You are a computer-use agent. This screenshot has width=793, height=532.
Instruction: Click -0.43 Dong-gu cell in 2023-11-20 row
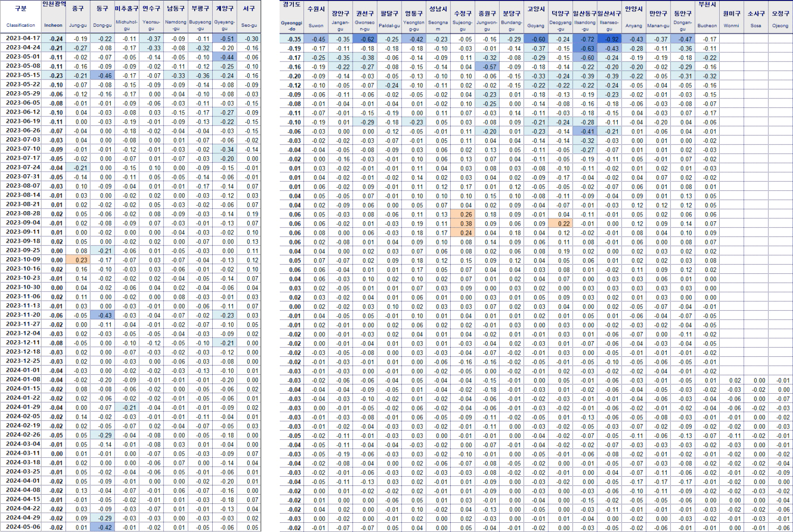pos(102,315)
